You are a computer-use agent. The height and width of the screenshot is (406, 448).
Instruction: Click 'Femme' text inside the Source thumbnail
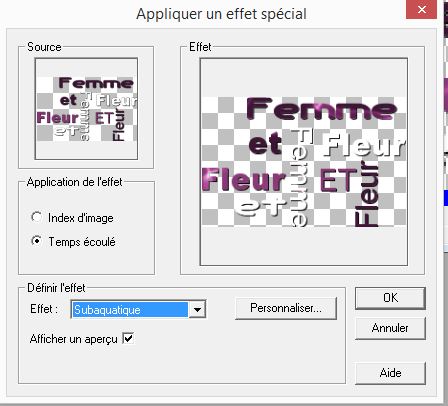96,83
